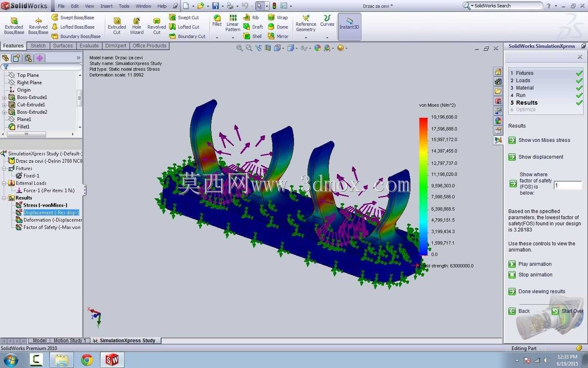This screenshot has height=368, width=588.
Task: Open the Motion Study 1 tab
Action: coord(70,341)
